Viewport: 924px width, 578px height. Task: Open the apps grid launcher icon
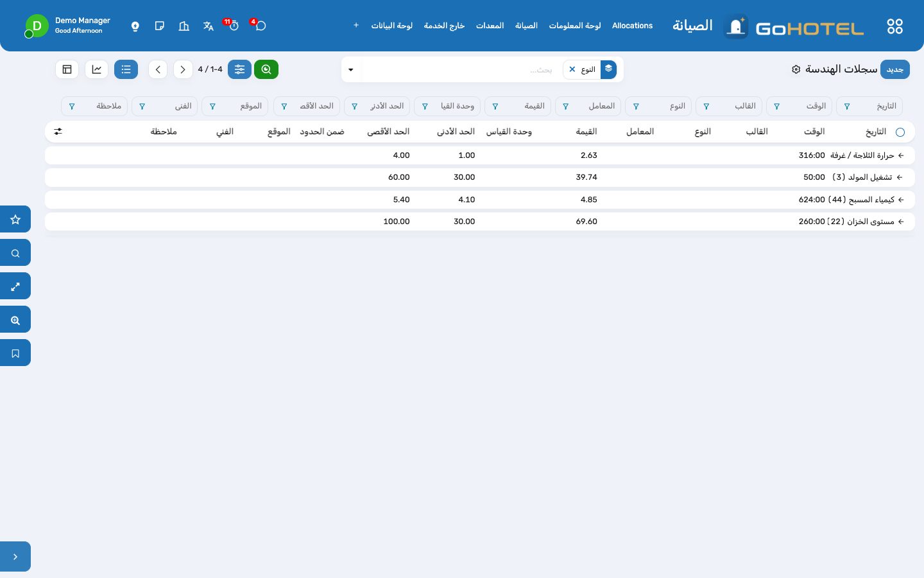(x=894, y=26)
